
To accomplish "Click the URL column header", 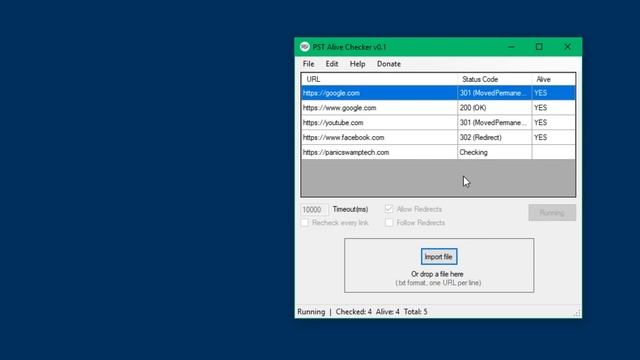I will point(379,79).
